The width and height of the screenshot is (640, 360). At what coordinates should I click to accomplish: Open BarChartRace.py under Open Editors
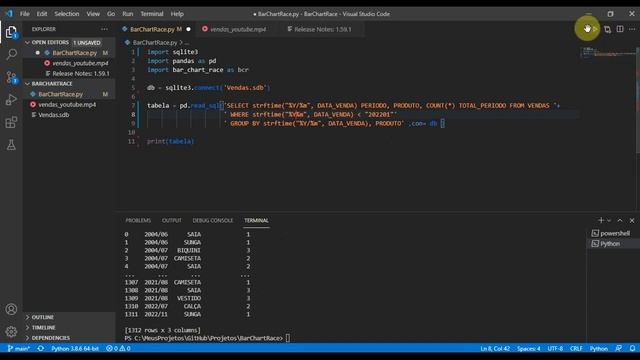69,53
